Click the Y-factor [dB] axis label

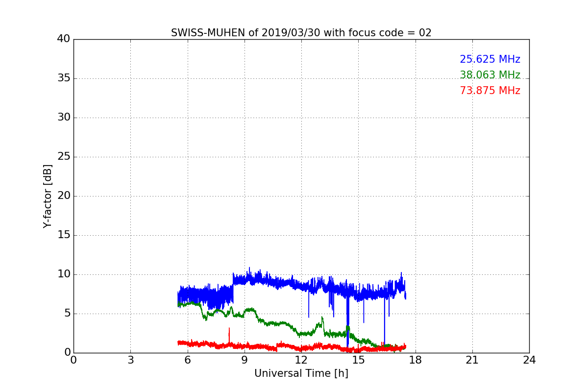click(48, 196)
